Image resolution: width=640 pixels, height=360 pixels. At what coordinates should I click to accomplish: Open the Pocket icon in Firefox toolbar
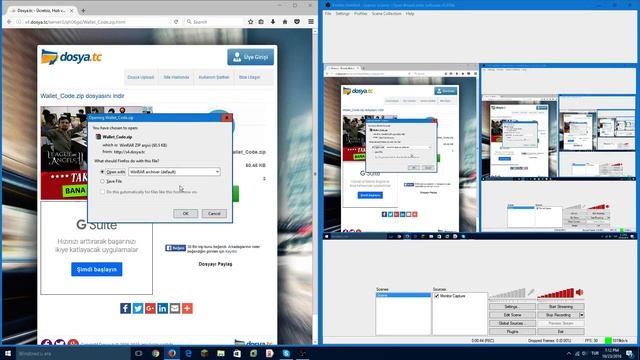click(297, 22)
